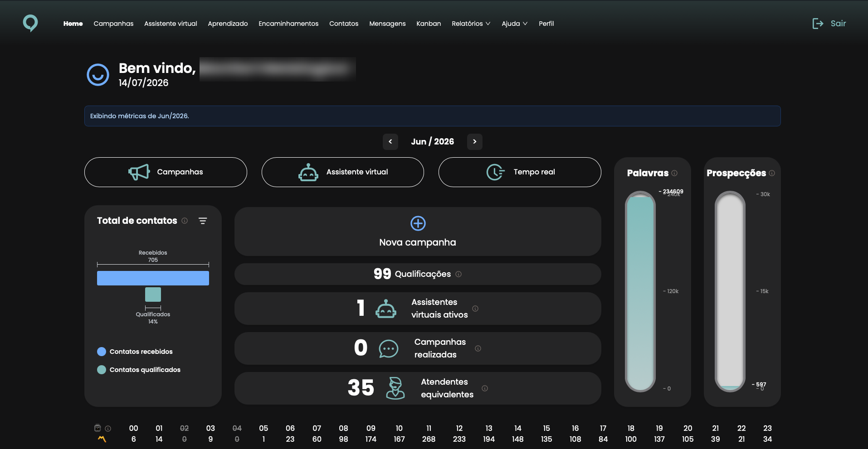The width and height of the screenshot is (868, 449).
Task: Switch to Kanban view
Action: click(x=429, y=24)
